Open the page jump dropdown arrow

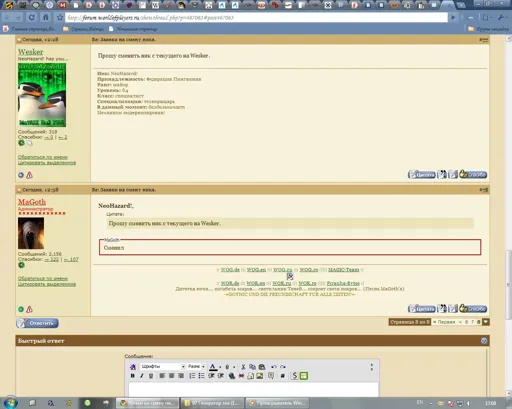(486, 322)
